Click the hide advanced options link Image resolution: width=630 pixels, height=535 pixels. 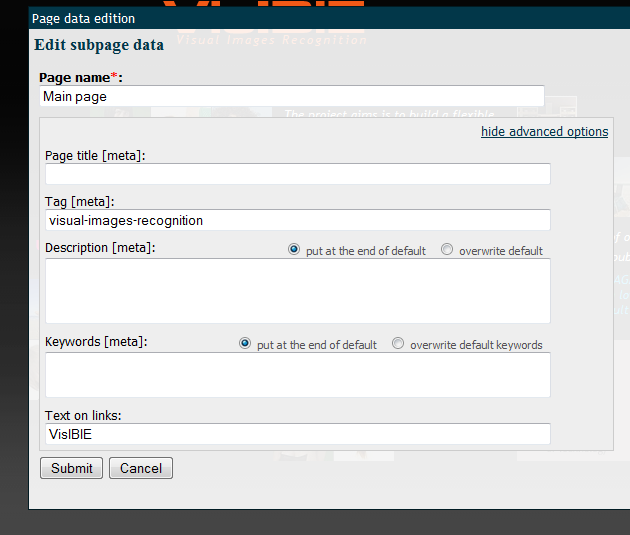click(x=544, y=132)
